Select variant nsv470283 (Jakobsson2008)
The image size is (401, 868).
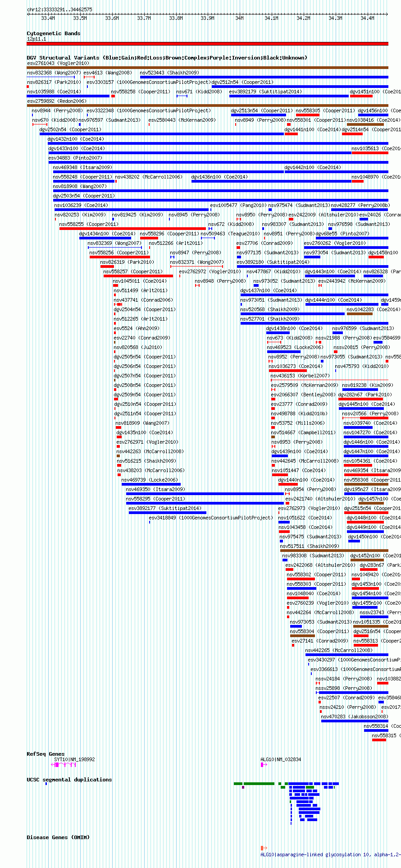pyautogui.click(x=355, y=721)
